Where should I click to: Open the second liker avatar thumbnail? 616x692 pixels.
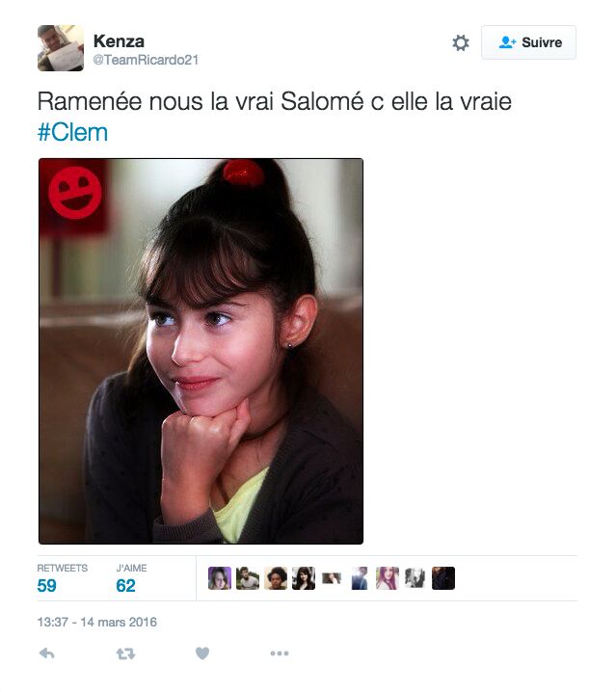pos(248,578)
